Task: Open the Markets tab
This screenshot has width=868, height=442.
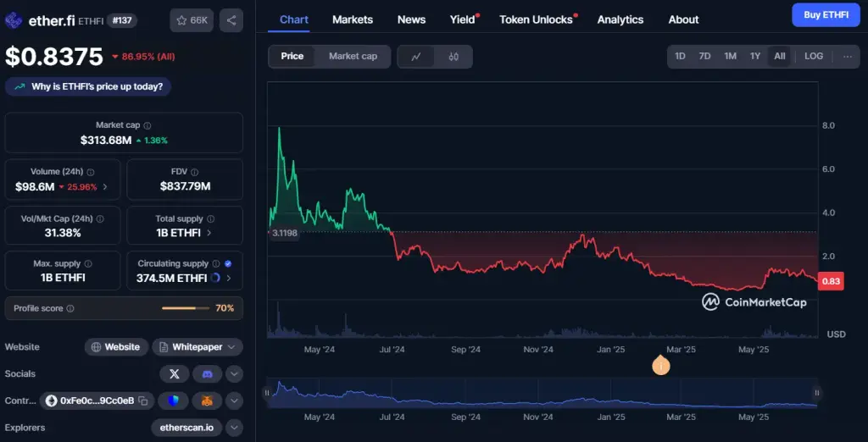Action: (x=353, y=20)
